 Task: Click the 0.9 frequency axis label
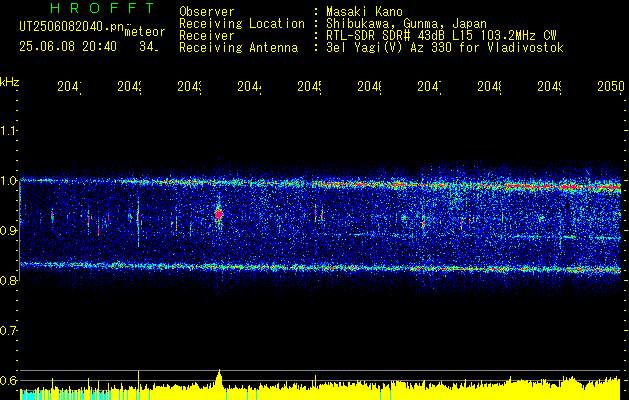point(9,231)
